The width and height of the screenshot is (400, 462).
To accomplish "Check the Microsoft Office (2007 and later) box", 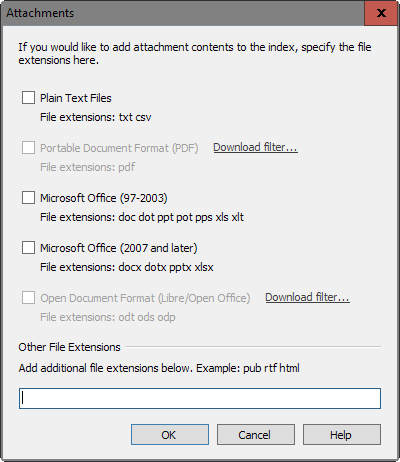I will pos(28,248).
